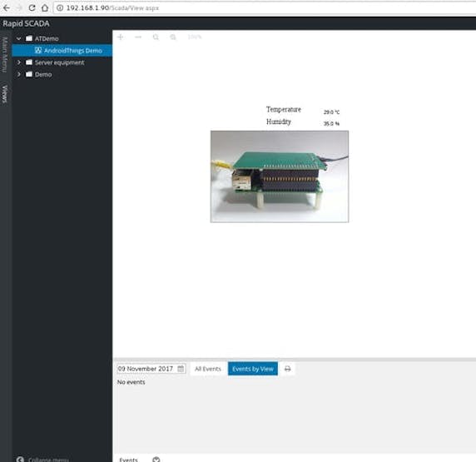Click the 09 November 2017 date field
This screenshot has height=462, width=476.
[151, 369]
